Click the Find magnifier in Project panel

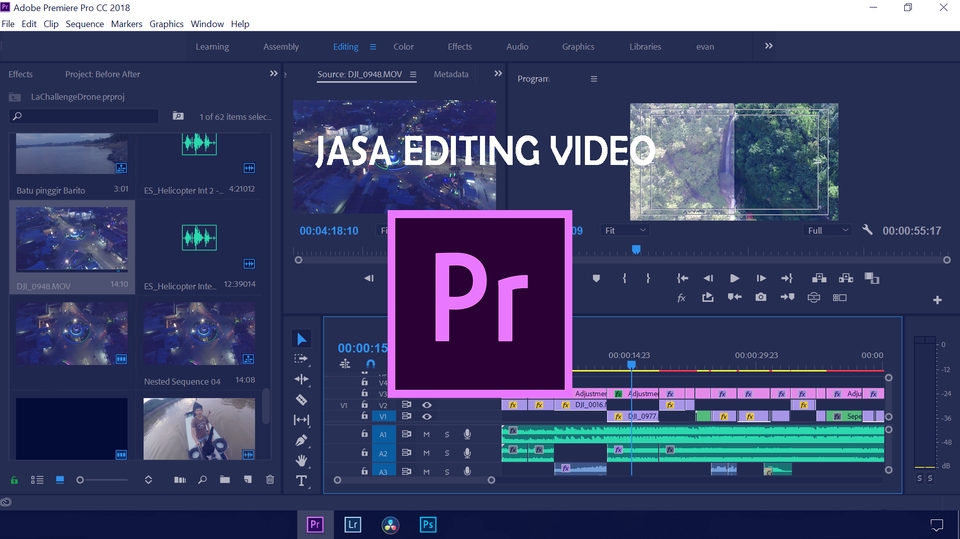click(202, 480)
